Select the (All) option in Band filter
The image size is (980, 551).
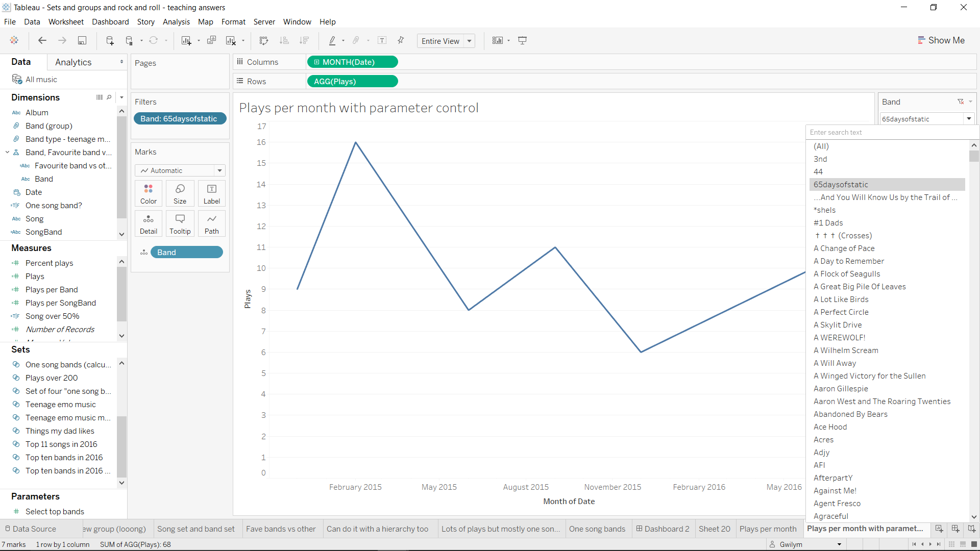[821, 146]
